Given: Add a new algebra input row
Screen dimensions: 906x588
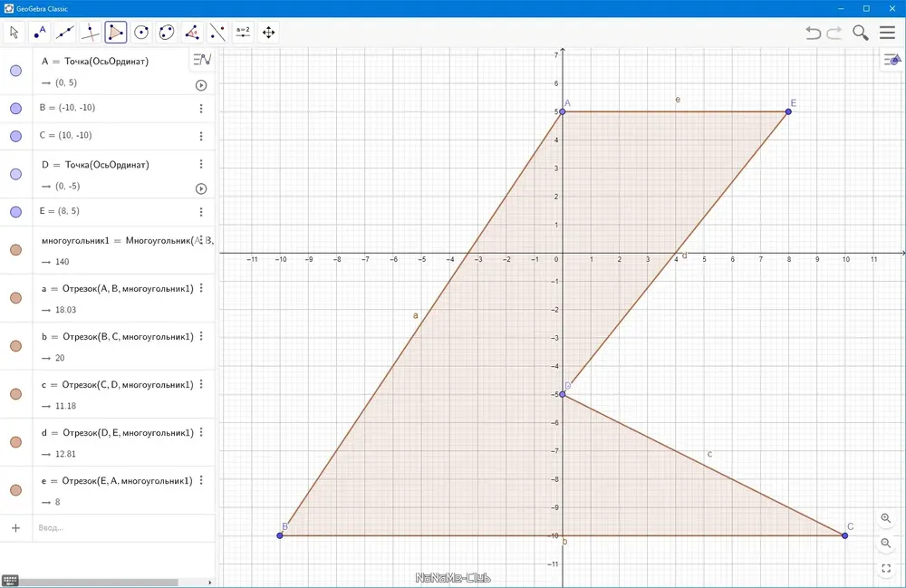Looking at the screenshot, I should point(15,528).
